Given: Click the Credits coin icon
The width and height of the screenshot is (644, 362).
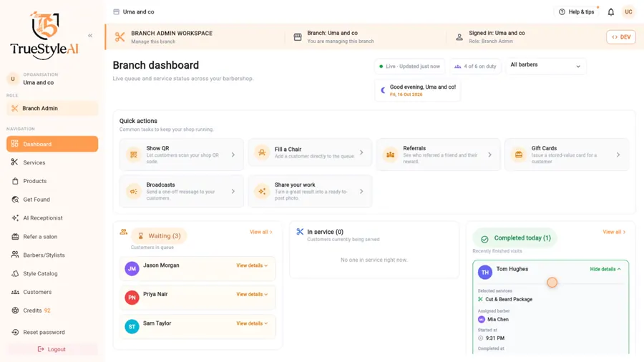Looking at the screenshot, I should pyautogui.click(x=15, y=310).
